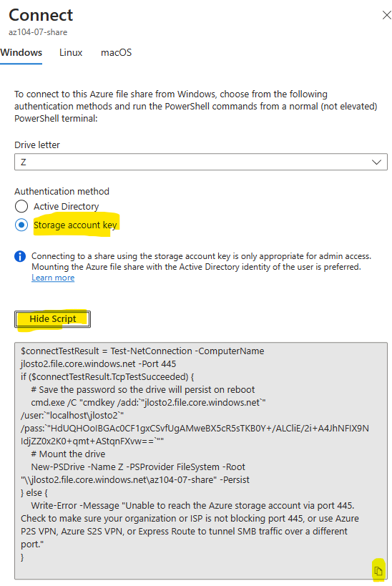The height and width of the screenshot is (586, 392).
Task: Click the Active Directory option label
Action: pos(66,206)
